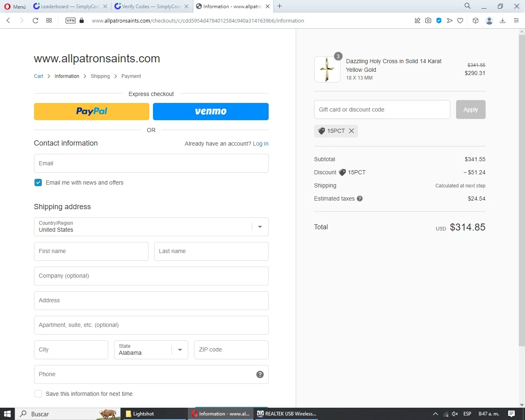Click the City field
Screen dimensions: 525x420
71,350
